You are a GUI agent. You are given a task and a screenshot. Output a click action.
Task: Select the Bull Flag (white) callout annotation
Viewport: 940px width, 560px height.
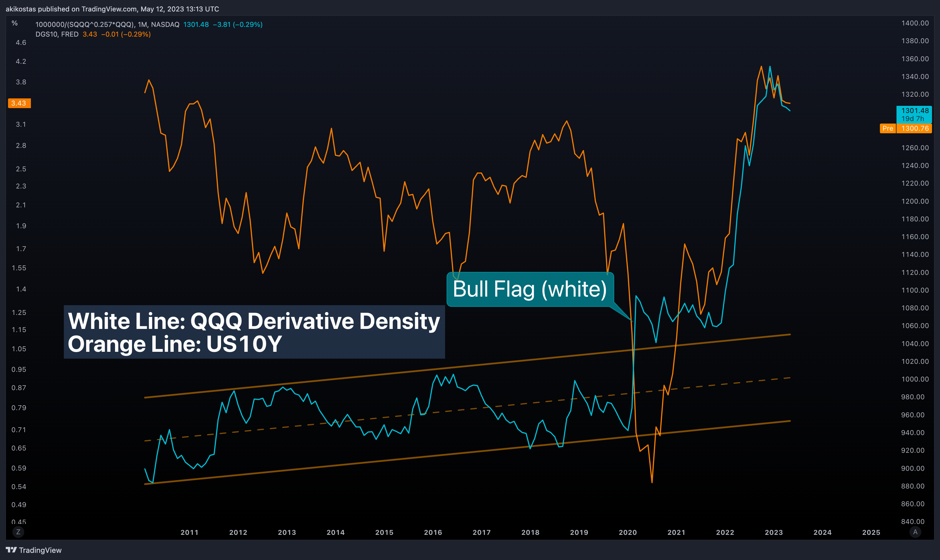pos(530,289)
